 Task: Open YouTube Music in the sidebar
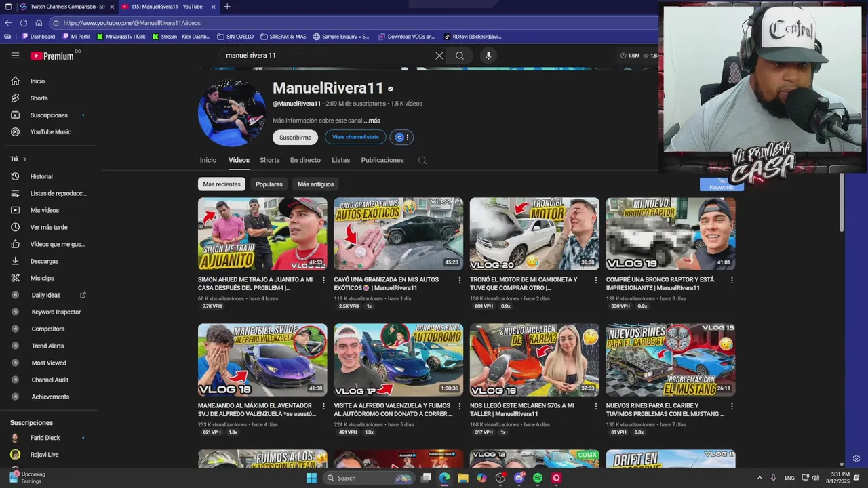coord(51,132)
